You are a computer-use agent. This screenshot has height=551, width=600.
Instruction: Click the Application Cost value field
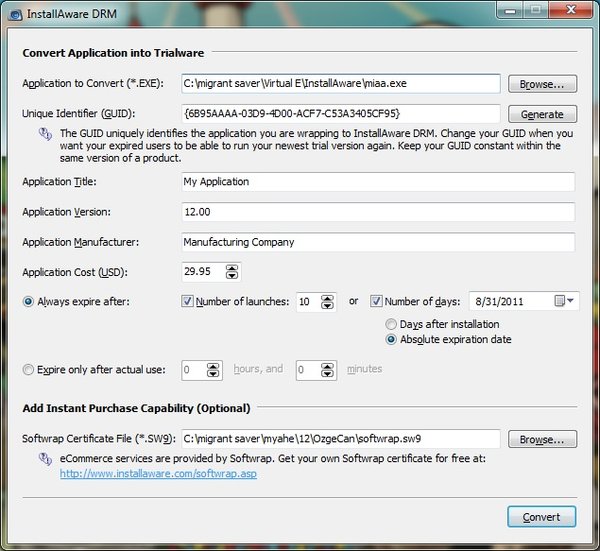coord(204,272)
